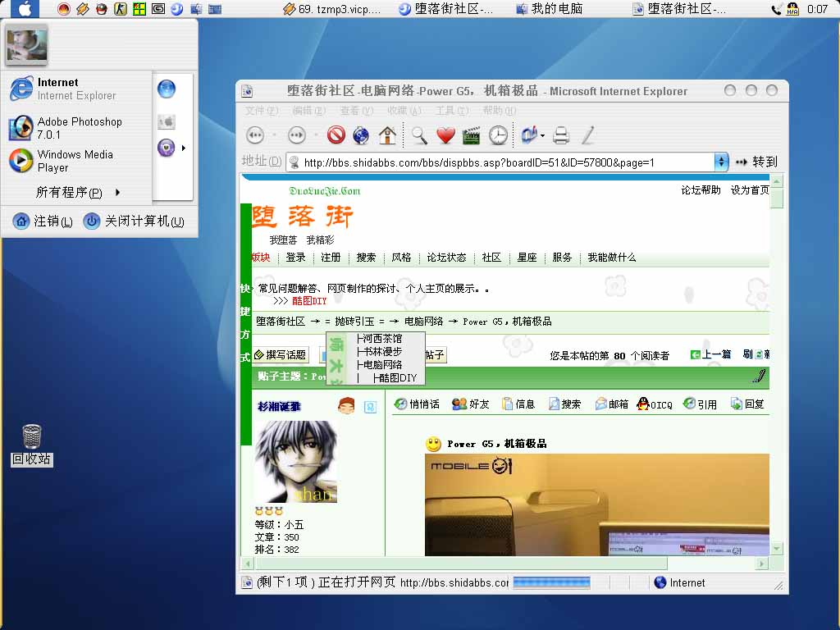
Task: Click the Search magnifier toolbar icon
Action: point(419,135)
